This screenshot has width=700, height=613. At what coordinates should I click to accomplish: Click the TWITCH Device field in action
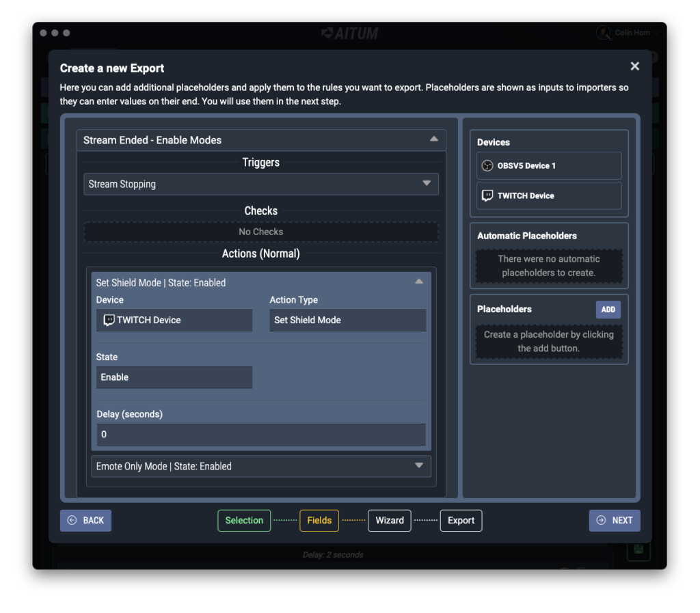click(x=174, y=320)
